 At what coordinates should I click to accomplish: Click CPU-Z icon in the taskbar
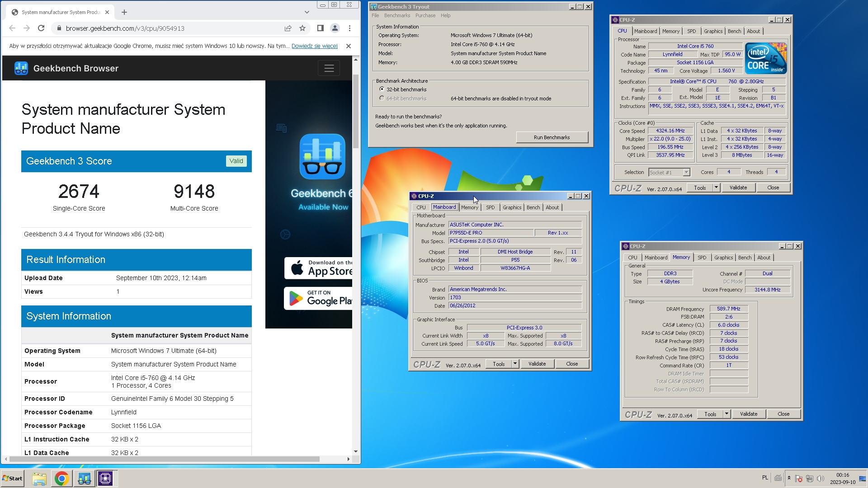(105, 479)
